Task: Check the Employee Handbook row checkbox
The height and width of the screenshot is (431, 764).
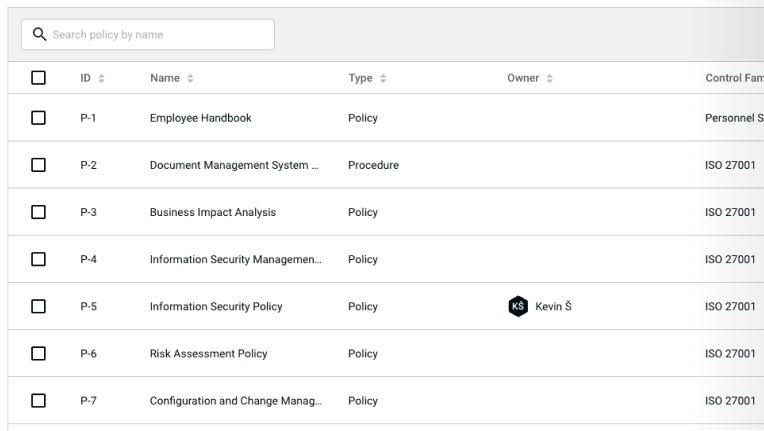Action: point(39,118)
